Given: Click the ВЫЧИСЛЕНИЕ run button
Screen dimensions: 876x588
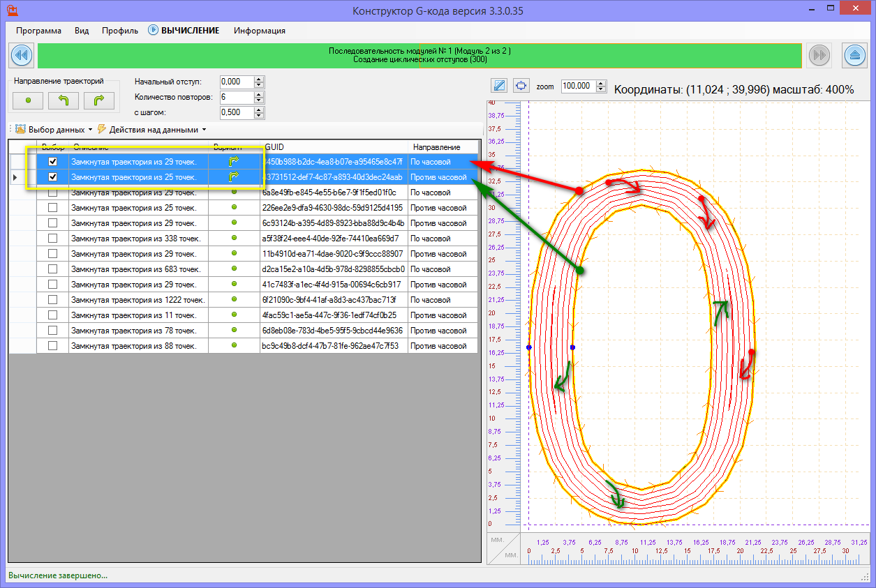Looking at the screenshot, I should coord(184,31).
